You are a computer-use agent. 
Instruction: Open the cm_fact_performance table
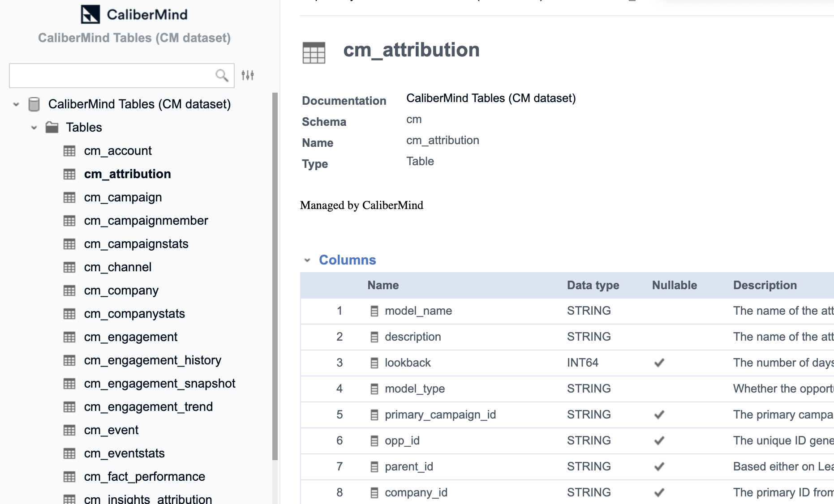point(145,477)
